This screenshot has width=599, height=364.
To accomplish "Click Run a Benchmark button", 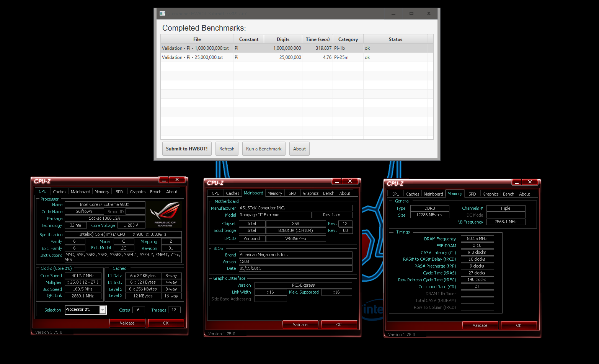I will click(264, 149).
